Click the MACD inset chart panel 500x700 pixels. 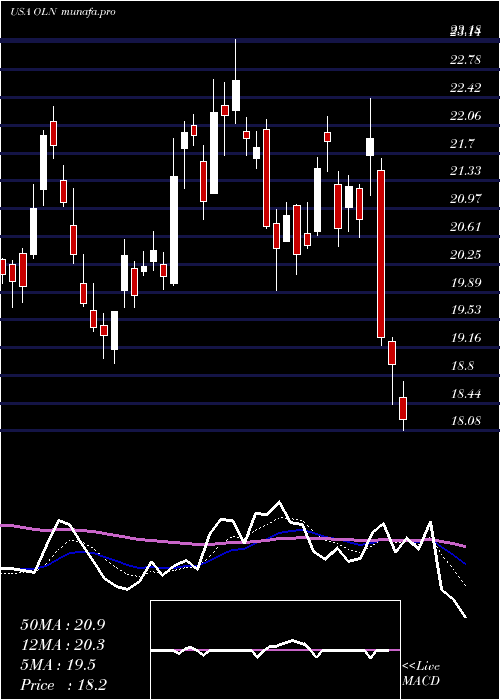click(275, 650)
